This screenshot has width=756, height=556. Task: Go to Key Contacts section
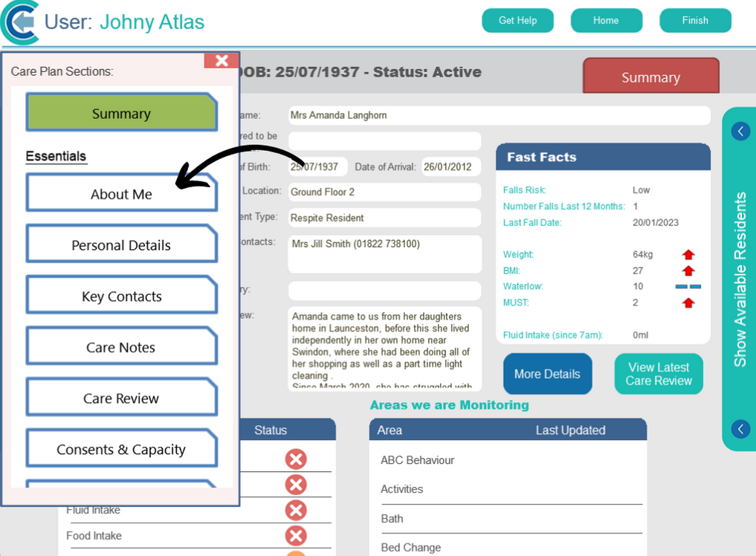coord(121,297)
